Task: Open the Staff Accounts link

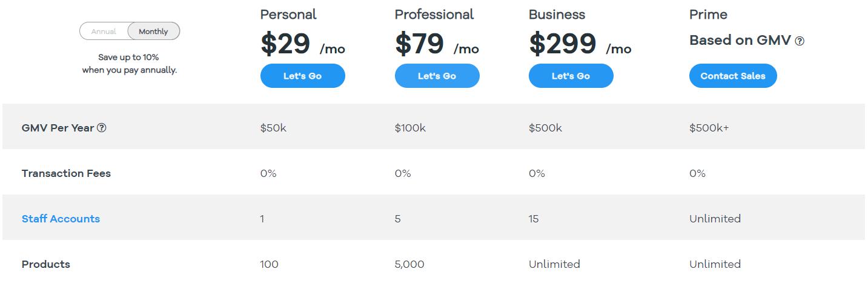Action: click(x=61, y=219)
